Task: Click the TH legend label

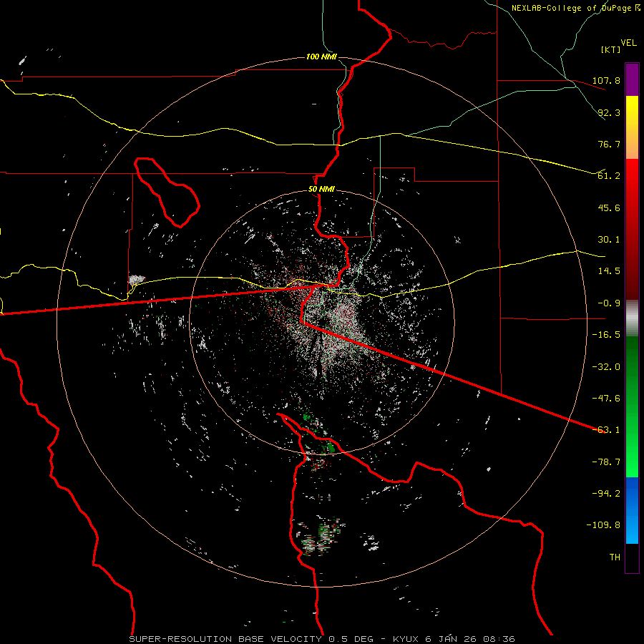Action: 615,557
